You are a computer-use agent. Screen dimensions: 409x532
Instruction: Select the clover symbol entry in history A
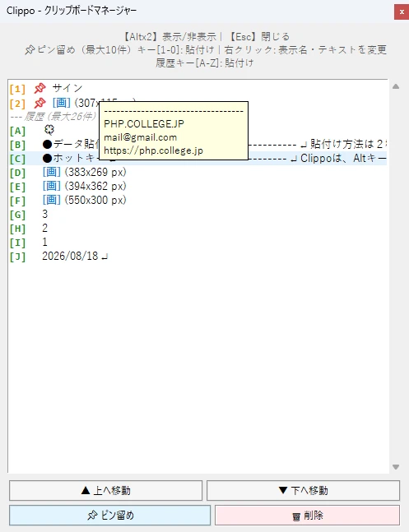point(49,130)
